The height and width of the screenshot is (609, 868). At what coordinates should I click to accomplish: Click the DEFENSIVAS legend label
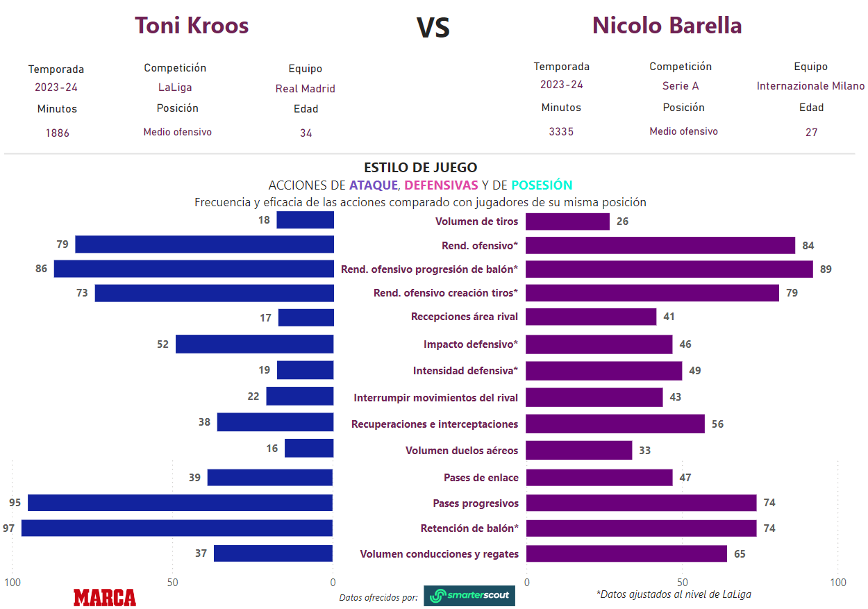pyautogui.click(x=441, y=185)
